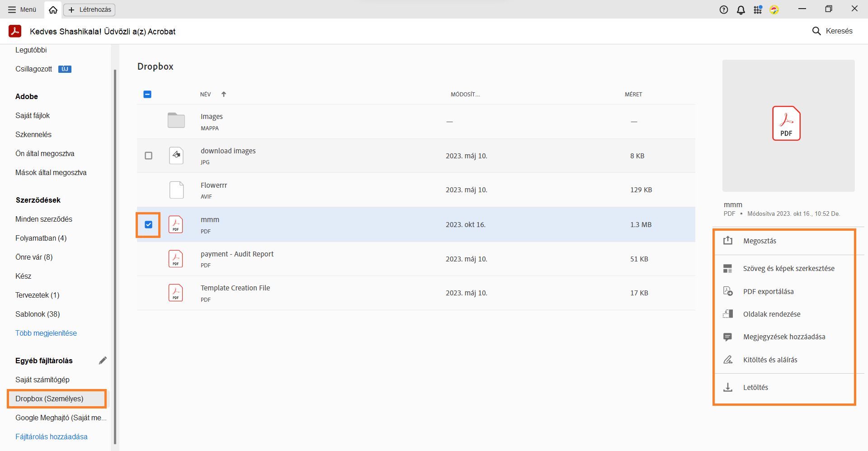Click the Fájltárolás hozzáadása link
This screenshot has height=451, width=868.
click(52, 437)
